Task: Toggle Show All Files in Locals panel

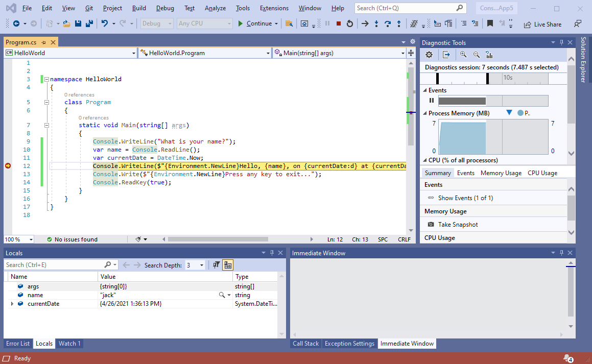Action: point(227,264)
